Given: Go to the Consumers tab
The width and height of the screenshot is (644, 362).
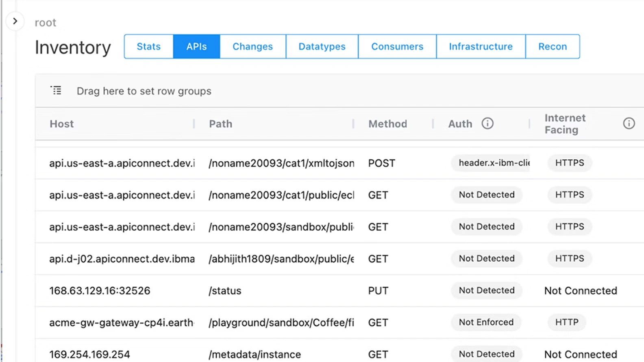Looking at the screenshot, I should (397, 47).
